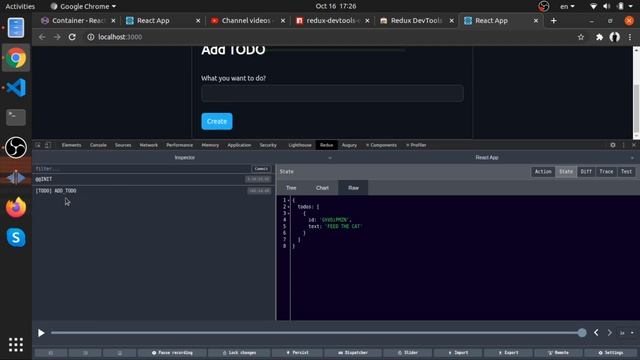Viewport: 640px width, 360px height.
Task: Activate the inspect element picker icon
Action: (38, 145)
